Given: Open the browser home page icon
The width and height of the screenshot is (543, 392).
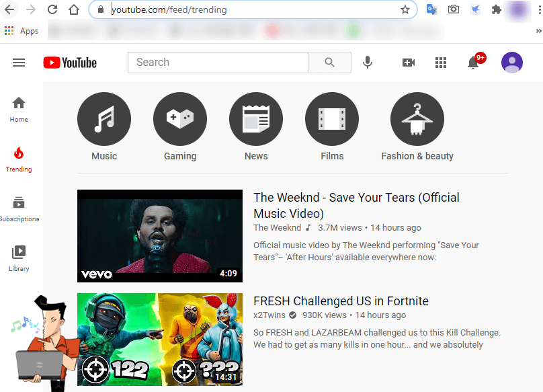Looking at the screenshot, I should (74, 9).
